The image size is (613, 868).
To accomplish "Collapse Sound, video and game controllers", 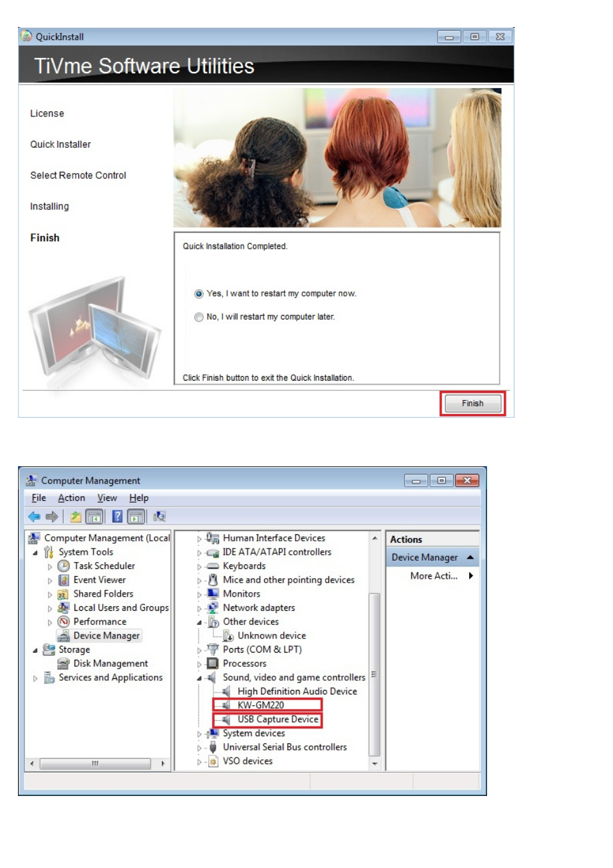I will 199,678.
